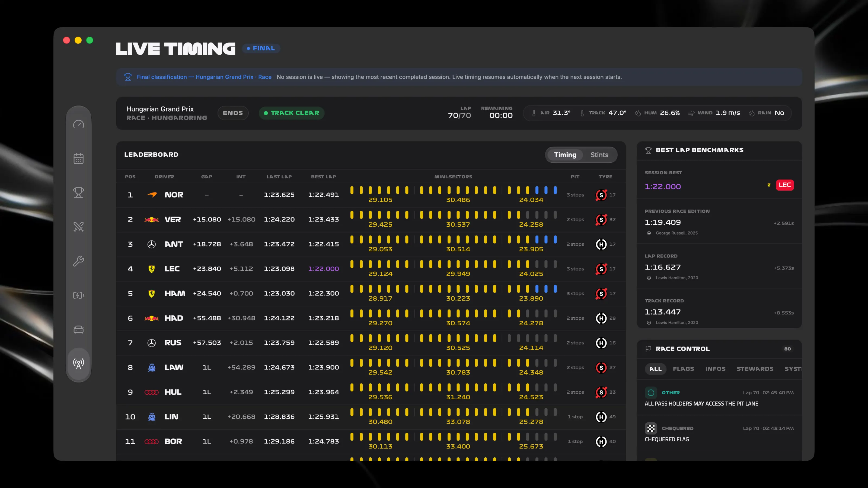Click the hard tyre icon in the ANT row

coord(601,244)
